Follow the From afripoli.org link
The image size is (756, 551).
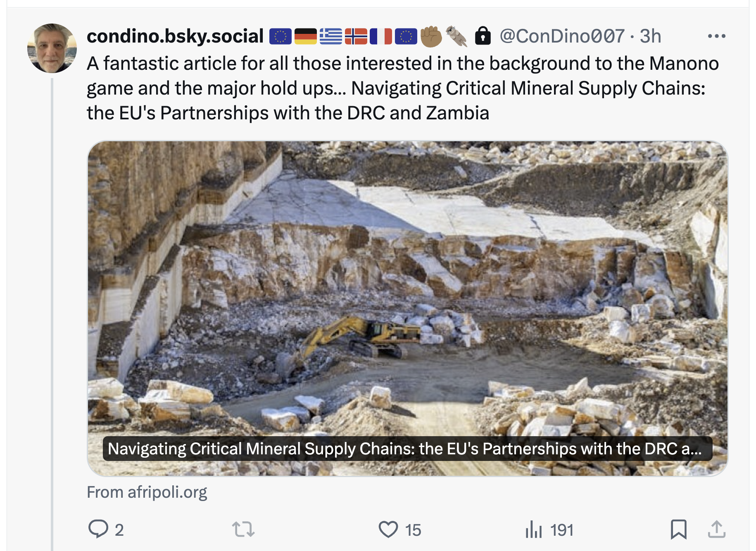(147, 492)
